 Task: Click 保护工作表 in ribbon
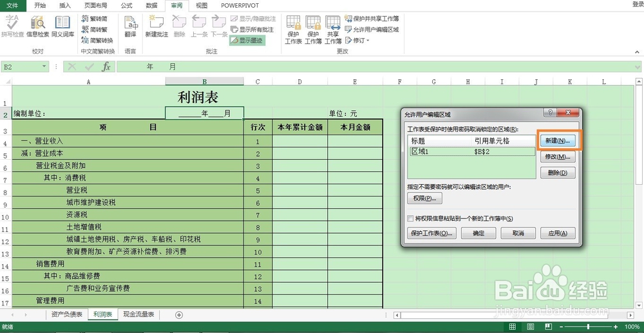click(293, 30)
